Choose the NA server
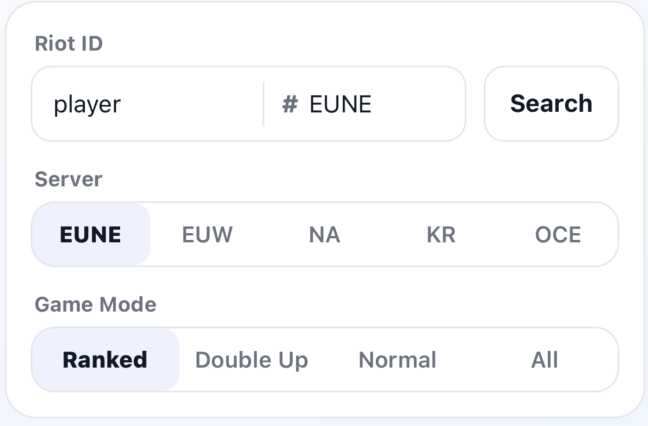 324,235
